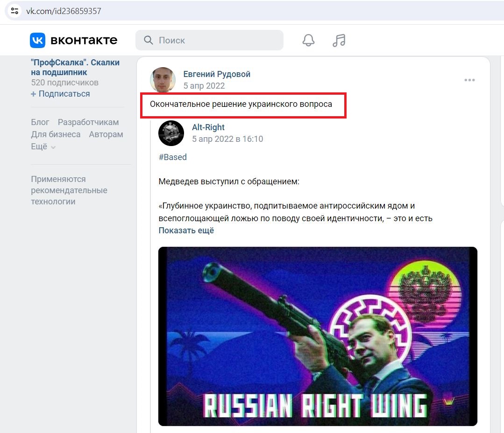
Task: Open the music note player icon
Action: 339,41
